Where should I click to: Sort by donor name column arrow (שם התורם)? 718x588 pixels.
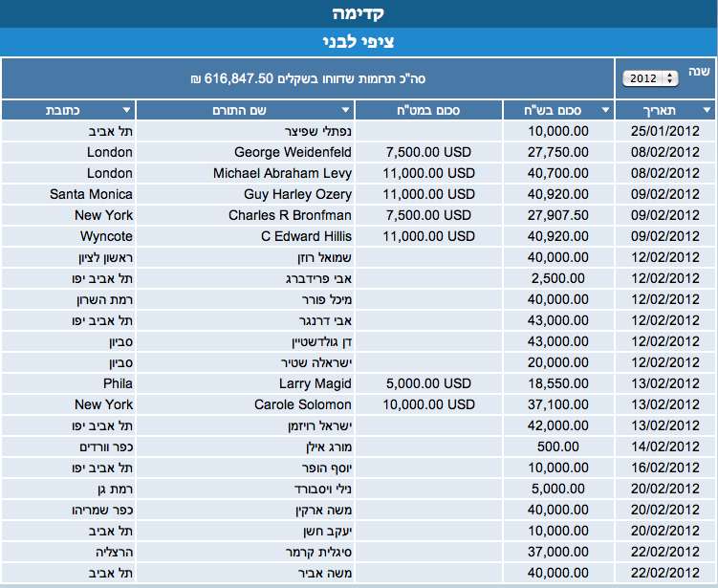point(346,110)
